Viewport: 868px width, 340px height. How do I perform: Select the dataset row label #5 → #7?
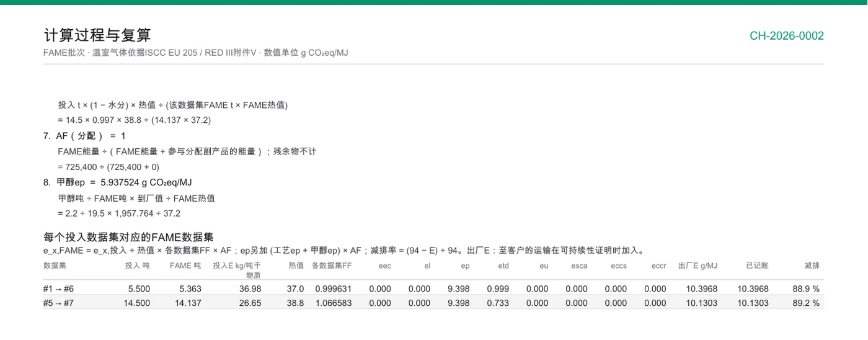pyautogui.click(x=58, y=303)
